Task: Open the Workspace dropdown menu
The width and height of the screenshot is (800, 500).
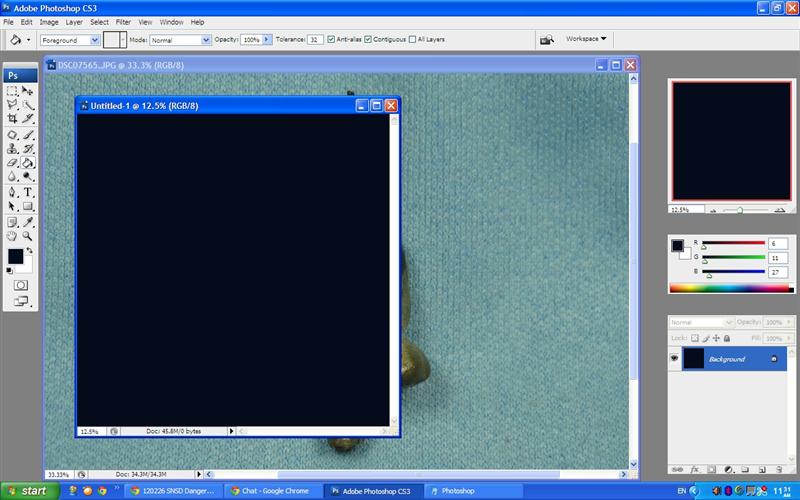Action: [x=586, y=39]
